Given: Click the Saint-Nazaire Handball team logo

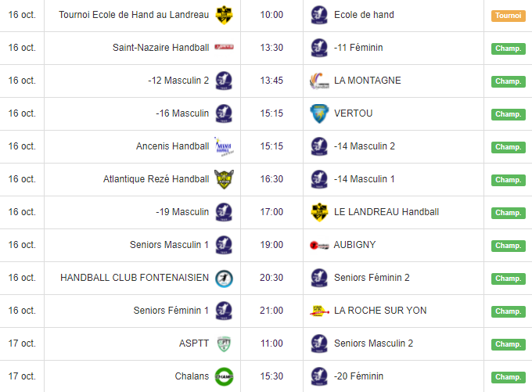Looking at the screenshot, I should tap(224, 48).
